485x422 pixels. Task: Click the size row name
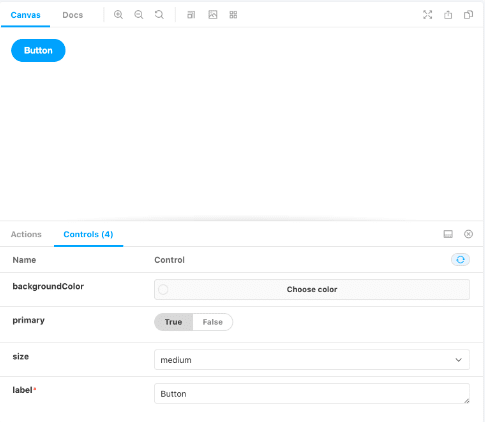pos(21,357)
